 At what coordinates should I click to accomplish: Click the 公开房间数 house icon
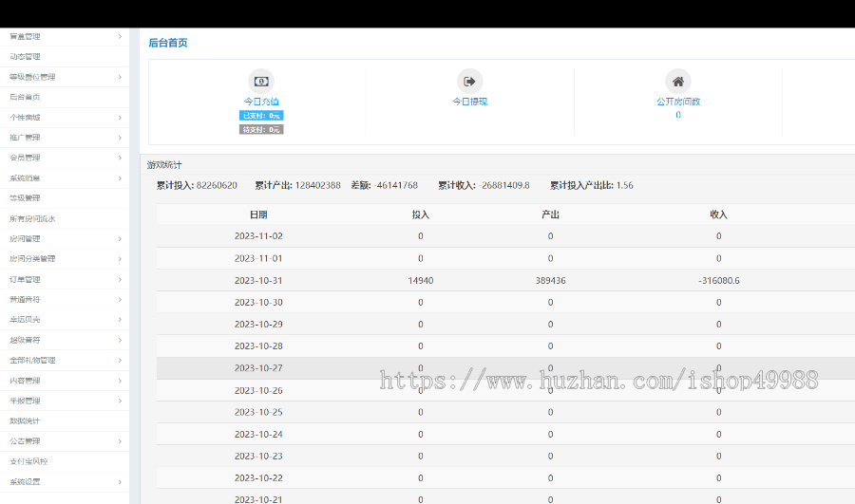pos(677,82)
